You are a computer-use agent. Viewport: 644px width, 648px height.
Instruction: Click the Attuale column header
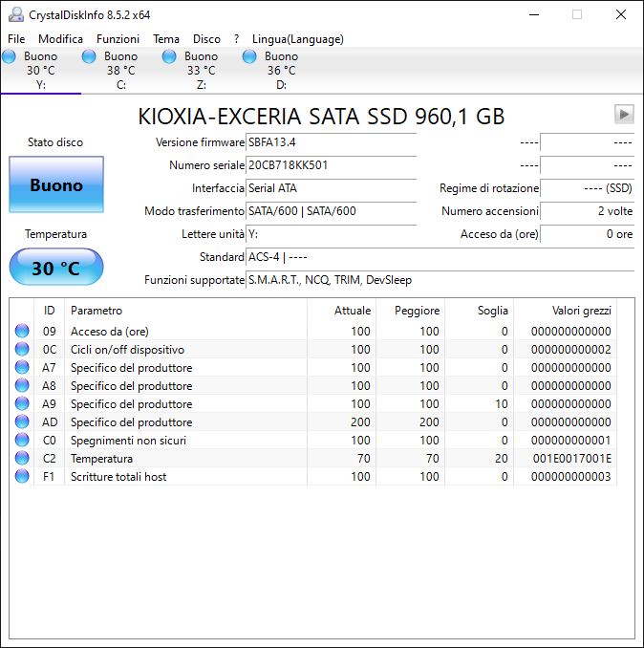[342, 311]
